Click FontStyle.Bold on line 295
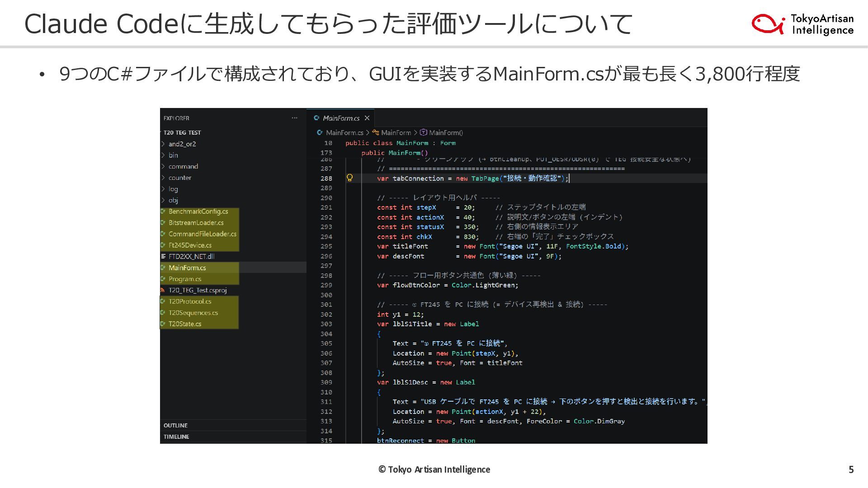Viewport: 868px width, 488px height. click(x=594, y=246)
